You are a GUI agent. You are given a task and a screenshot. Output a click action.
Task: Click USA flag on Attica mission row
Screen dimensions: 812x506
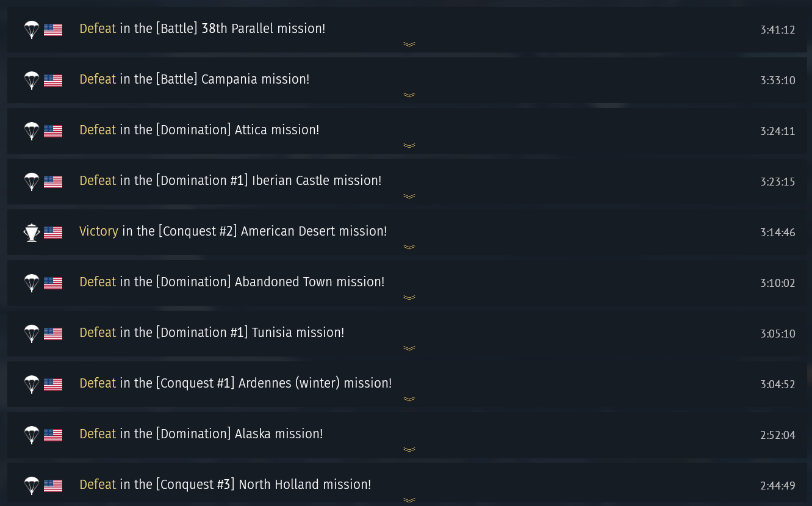[x=53, y=131]
